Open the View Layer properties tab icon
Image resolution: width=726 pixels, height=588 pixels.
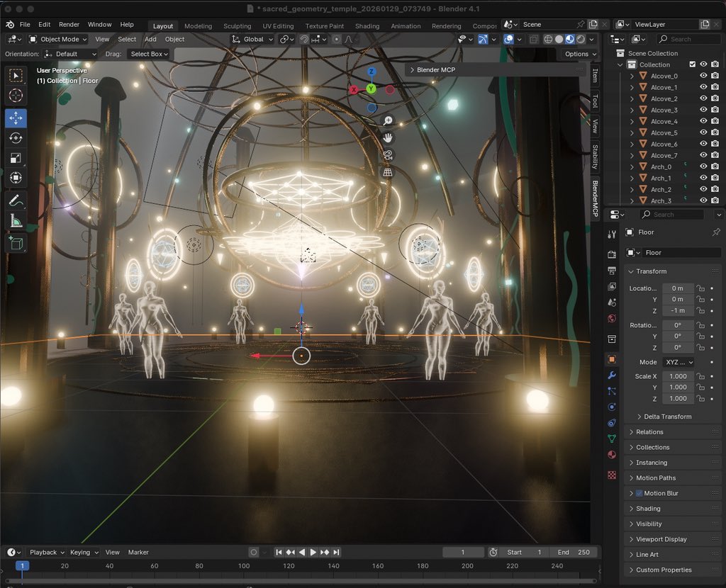(612, 286)
